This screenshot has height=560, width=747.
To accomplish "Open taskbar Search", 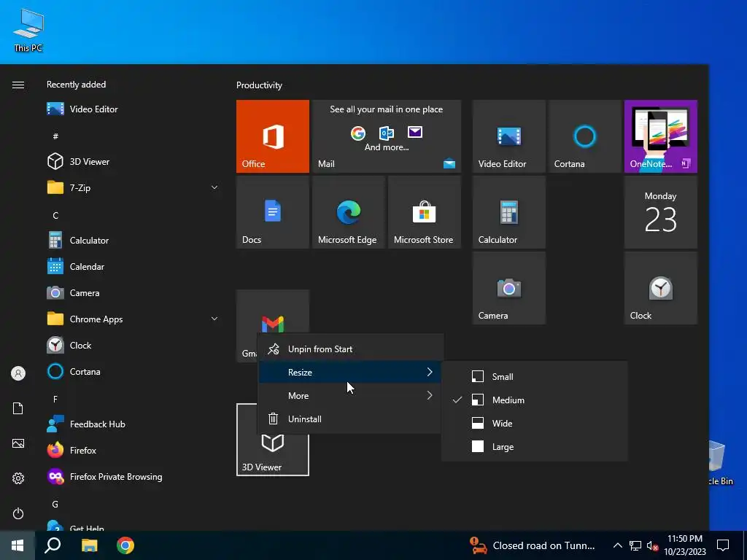I will [53, 545].
